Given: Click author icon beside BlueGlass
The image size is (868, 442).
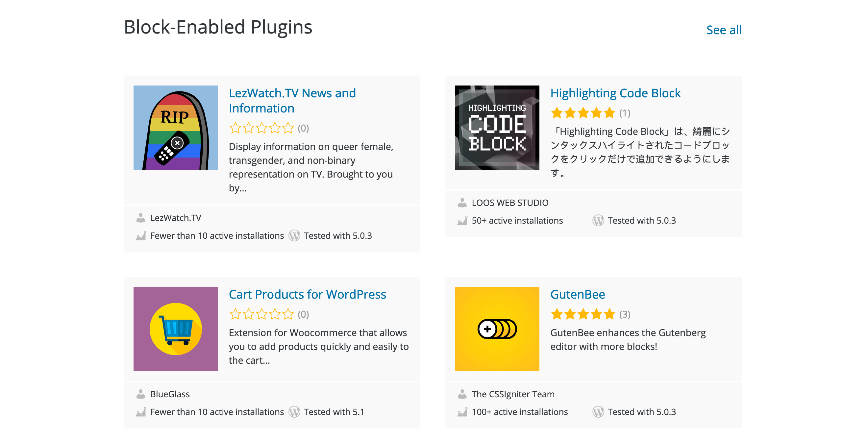Looking at the screenshot, I should click(140, 394).
